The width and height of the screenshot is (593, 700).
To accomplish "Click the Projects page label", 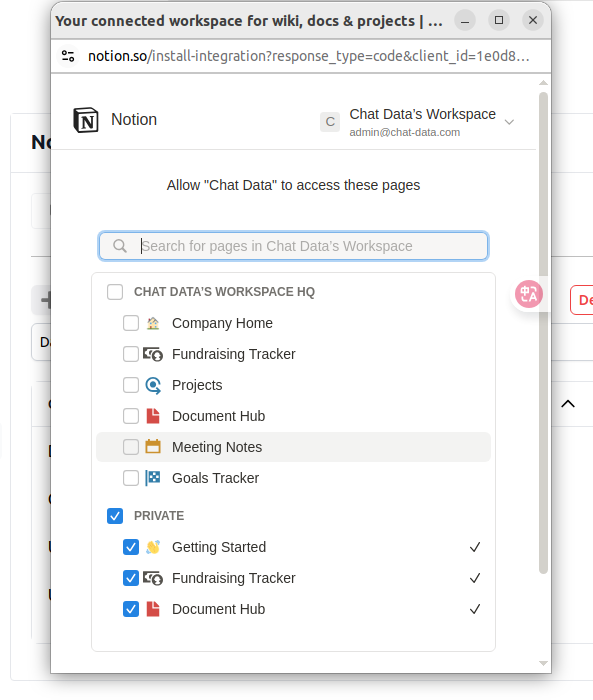I will [x=197, y=385].
